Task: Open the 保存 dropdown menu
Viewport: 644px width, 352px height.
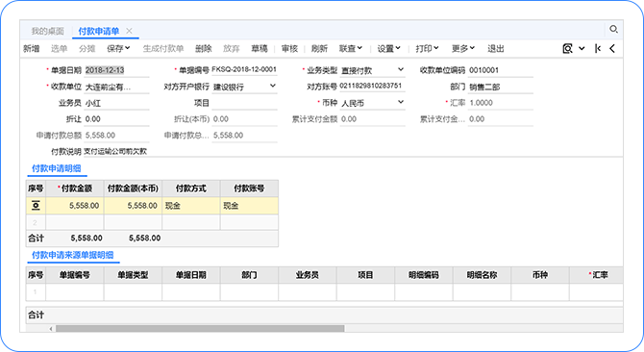Action: tap(118, 49)
